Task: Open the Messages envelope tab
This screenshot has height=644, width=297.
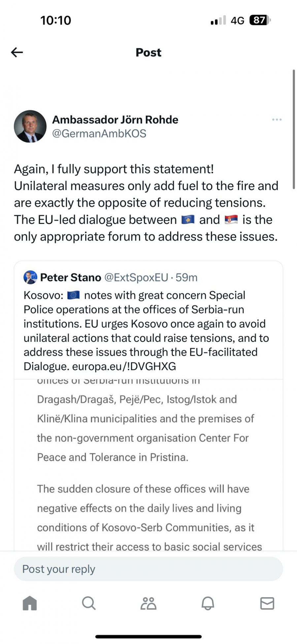Action: tap(267, 603)
